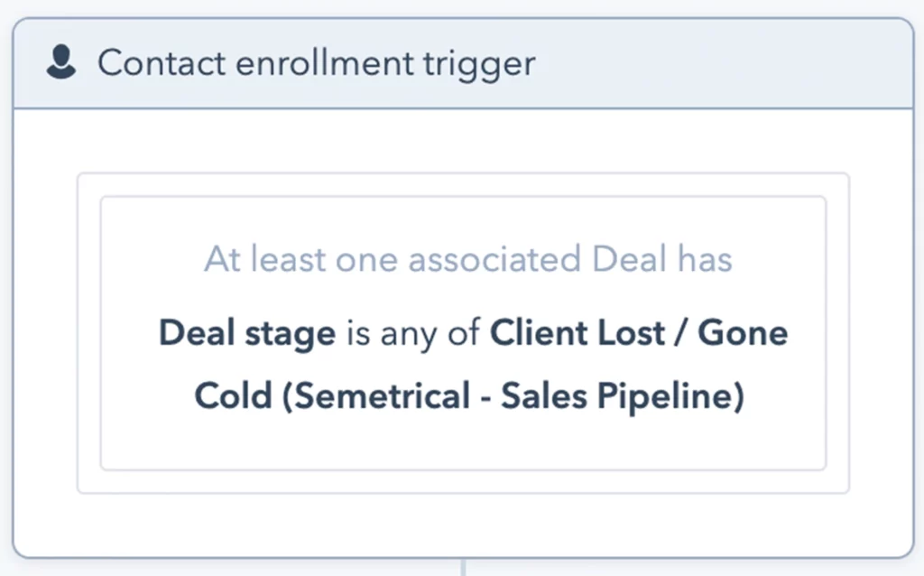Select the word 'enrollment' in header title

[325, 63]
